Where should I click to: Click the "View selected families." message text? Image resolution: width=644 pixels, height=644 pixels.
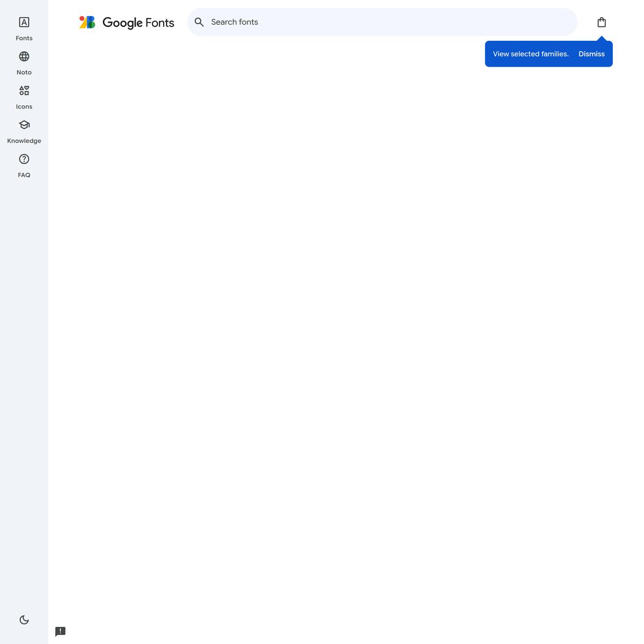click(x=530, y=54)
